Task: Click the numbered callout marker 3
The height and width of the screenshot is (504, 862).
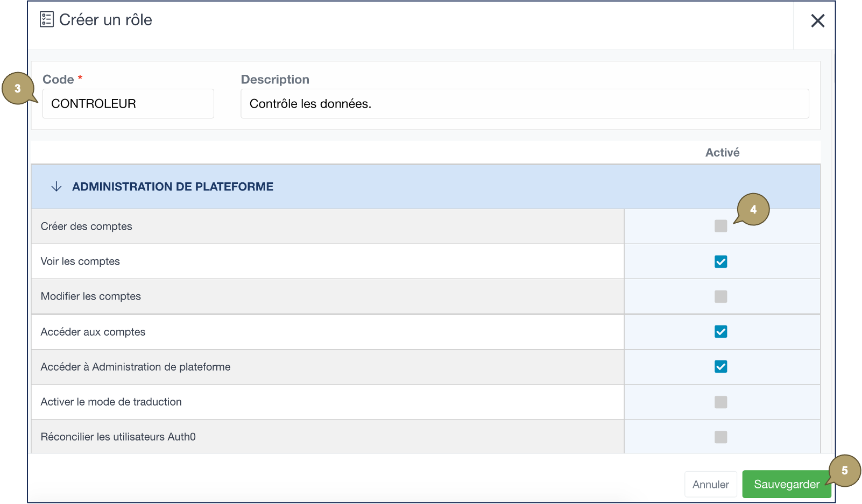Action: [18, 89]
